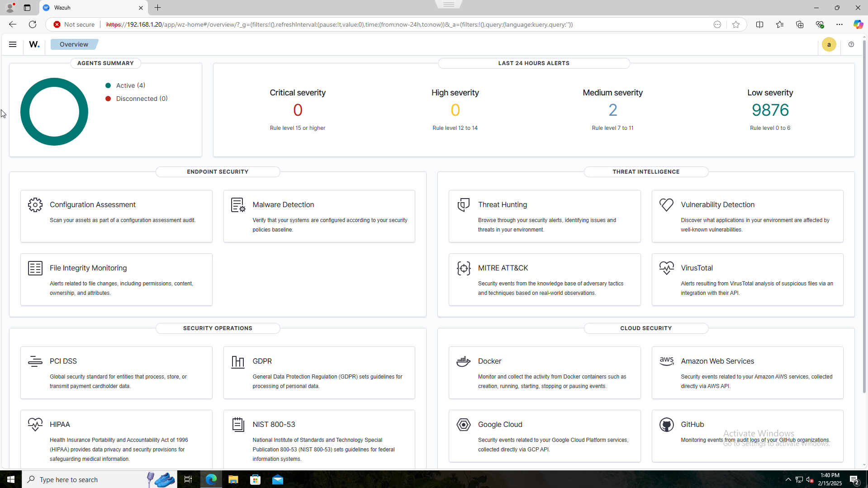The width and height of the screenshot is (868, 488).
Task: Click the MITRE ATT&CK target icon
Action: point(464,268)
